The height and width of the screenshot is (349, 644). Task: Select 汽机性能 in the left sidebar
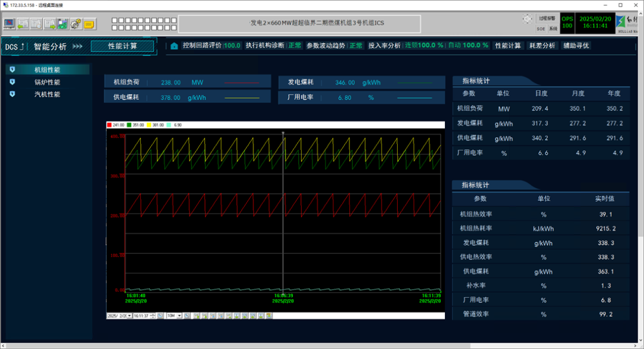tap(47, 94)
